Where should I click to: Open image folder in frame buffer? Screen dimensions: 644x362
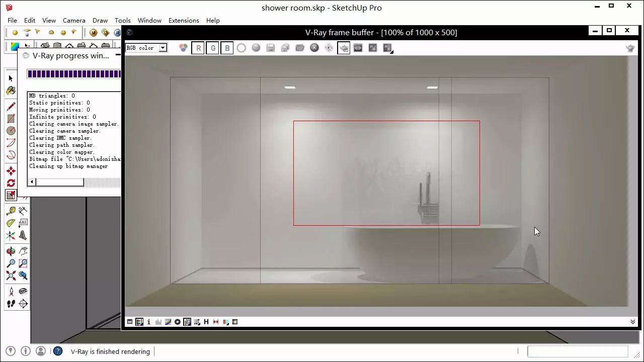[300, 48]
